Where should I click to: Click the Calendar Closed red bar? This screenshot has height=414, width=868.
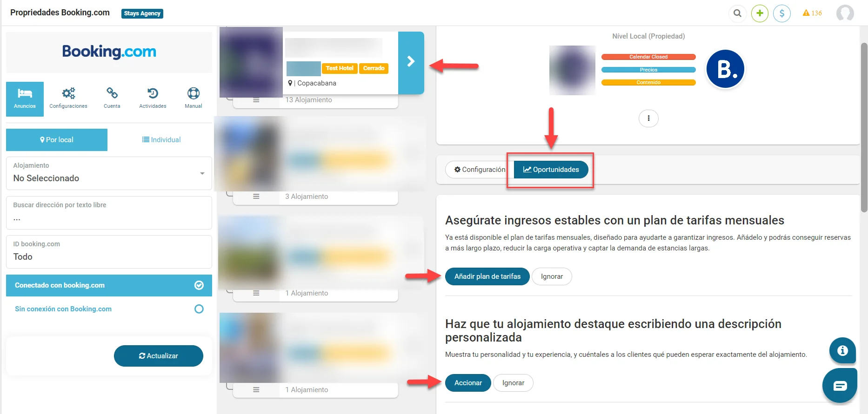pos(648,57)
